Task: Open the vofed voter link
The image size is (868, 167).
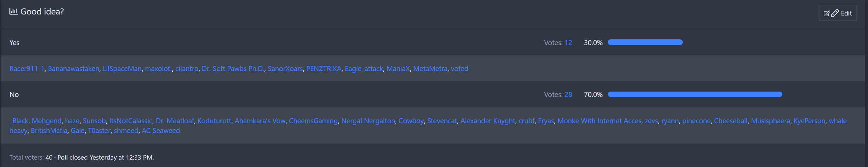Action: (459, 69)
